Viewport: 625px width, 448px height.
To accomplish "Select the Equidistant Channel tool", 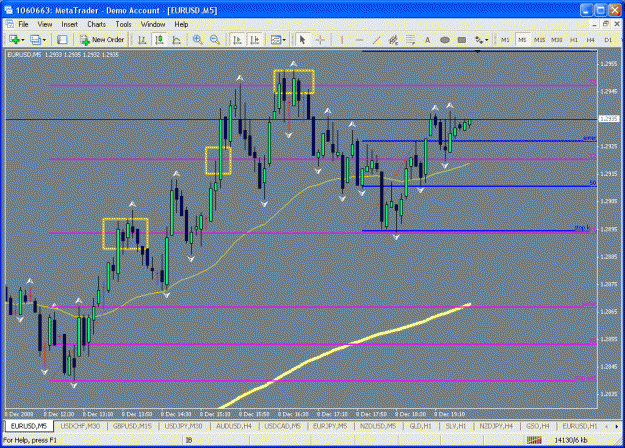I will tap(393, 40).
